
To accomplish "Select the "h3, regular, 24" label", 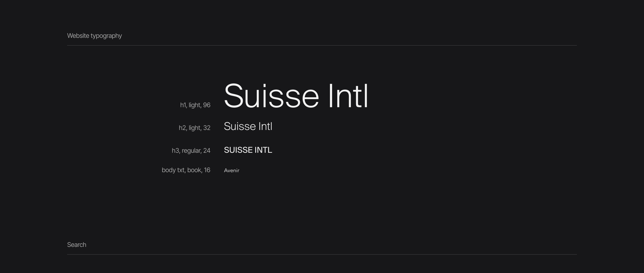I will click(191, 151).
